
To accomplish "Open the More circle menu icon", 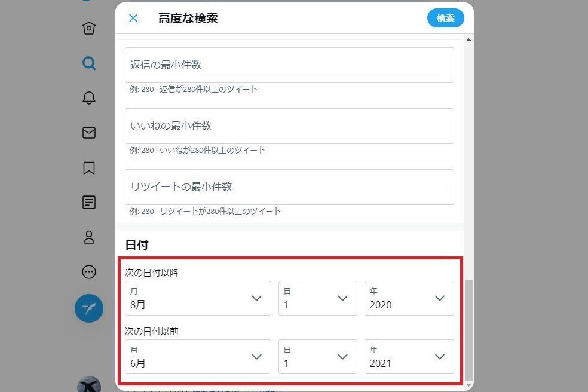I will [x=89, y=272].
